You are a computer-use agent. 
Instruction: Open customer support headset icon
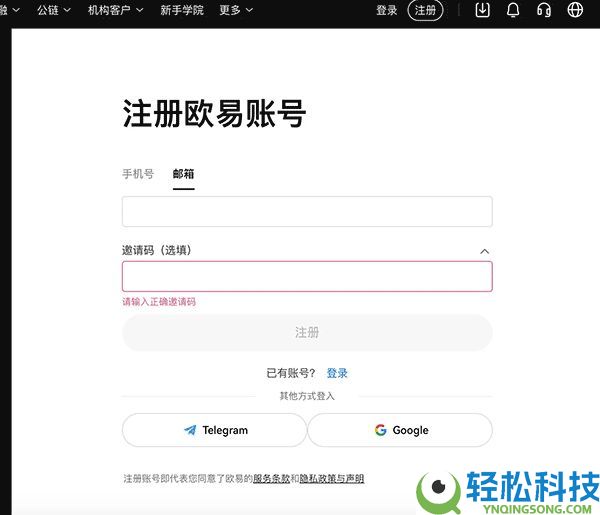[543, 10]
